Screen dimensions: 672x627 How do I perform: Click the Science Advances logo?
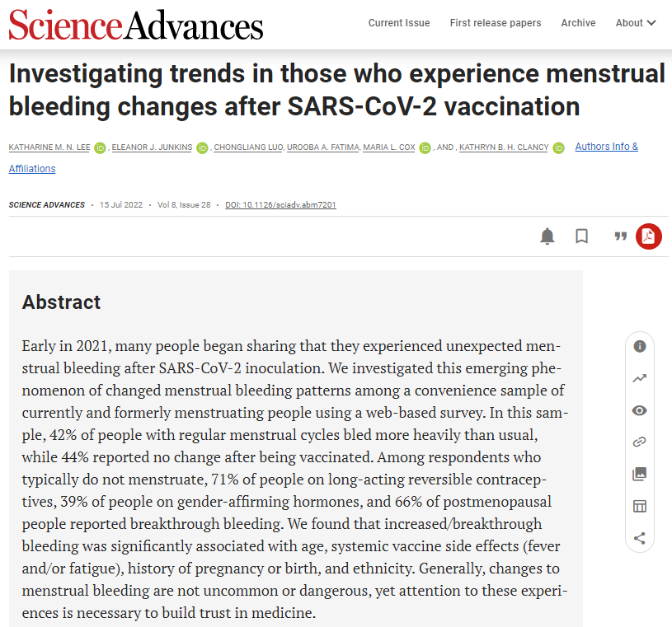coord(136,25)
